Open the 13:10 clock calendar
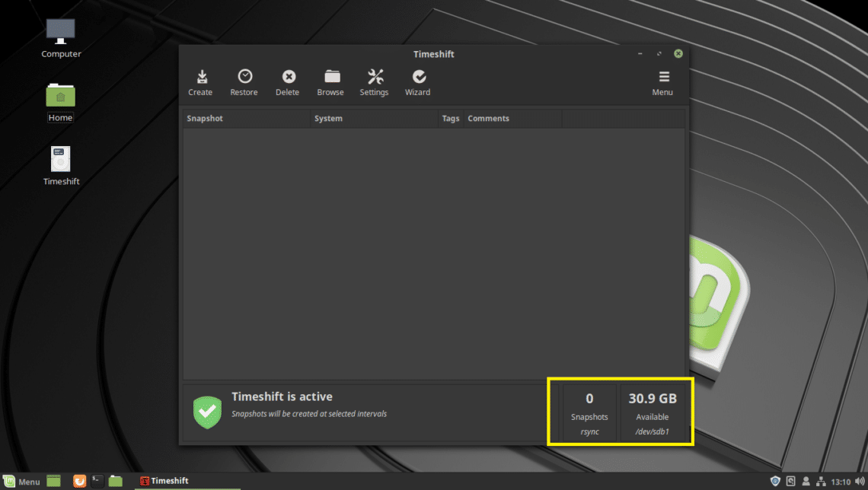Viewport: 868px width, 490px height. tap(841, 482)
